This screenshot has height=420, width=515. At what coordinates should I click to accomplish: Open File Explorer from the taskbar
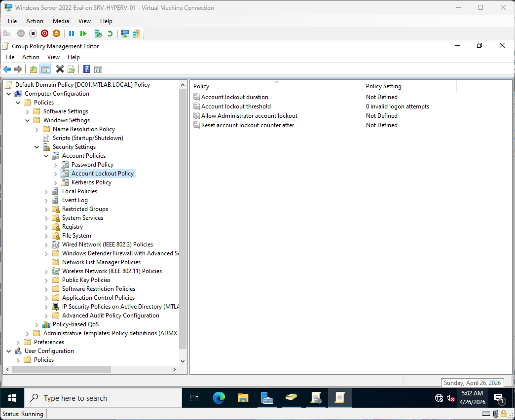[243, 398]
